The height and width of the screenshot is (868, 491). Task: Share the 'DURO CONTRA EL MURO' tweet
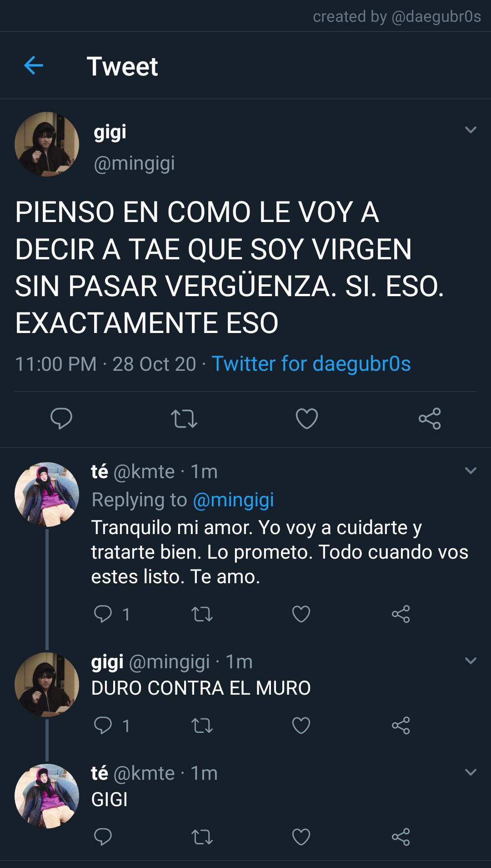(x=401, y=725)
